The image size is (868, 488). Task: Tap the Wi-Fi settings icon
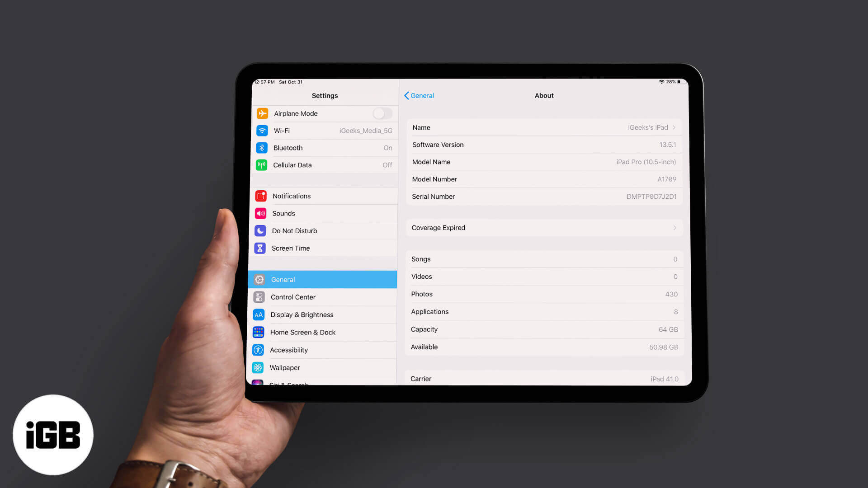tap(261, 130)
